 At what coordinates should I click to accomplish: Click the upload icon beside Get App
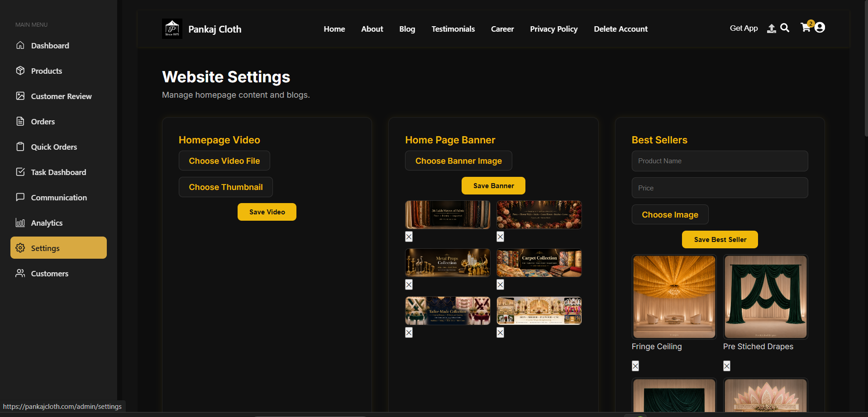[x=772, y=28]
